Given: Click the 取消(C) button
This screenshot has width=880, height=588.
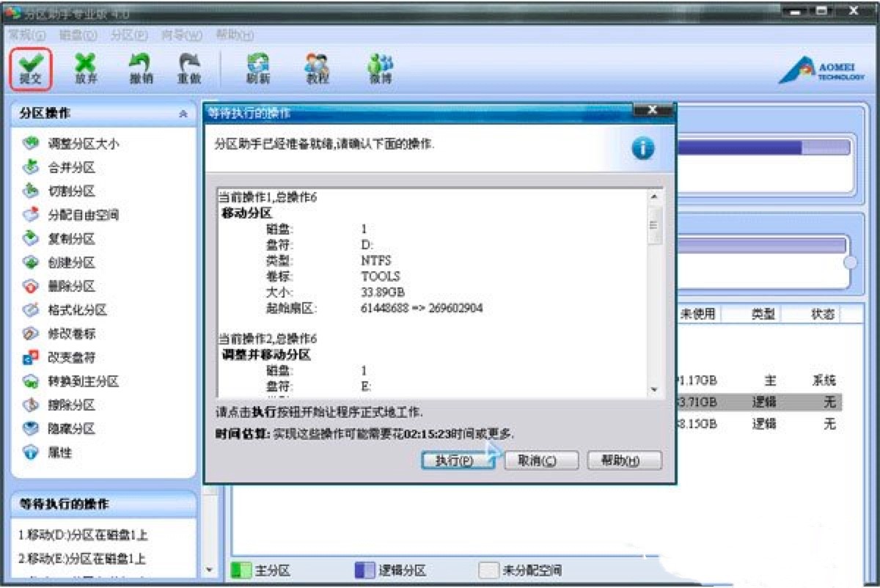Looking at the screenshot, I should click(541, 460).
